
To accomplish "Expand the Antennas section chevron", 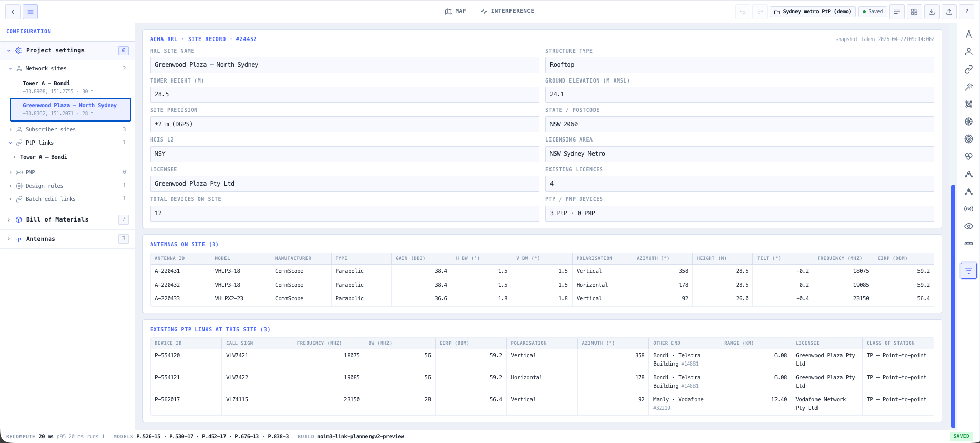I will [9, 239].
